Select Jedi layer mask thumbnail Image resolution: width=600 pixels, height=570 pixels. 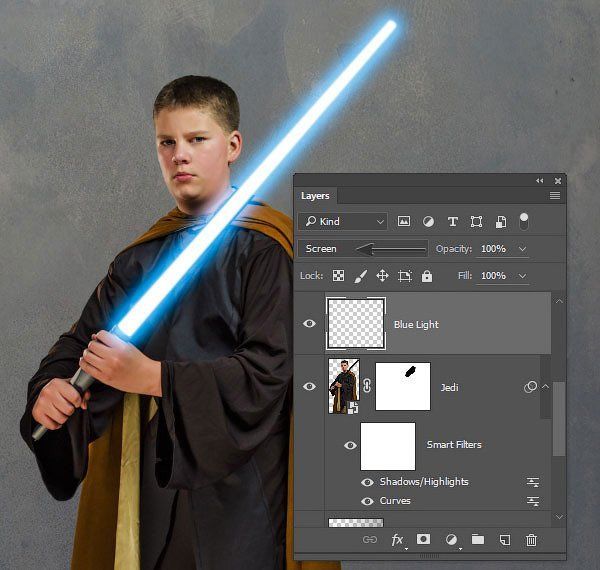403,386
